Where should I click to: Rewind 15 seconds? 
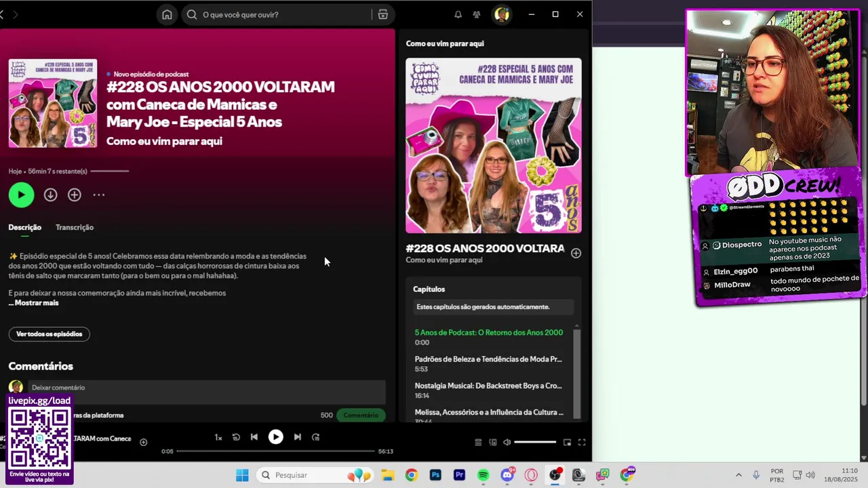pos(236,437)
